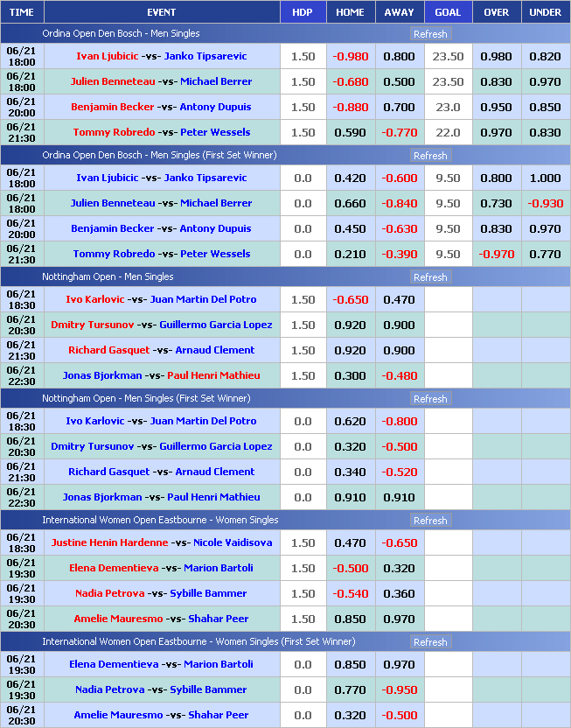Refresh the Ordina Open Men Singles section
571x728 pixels.
coord(429,34)
